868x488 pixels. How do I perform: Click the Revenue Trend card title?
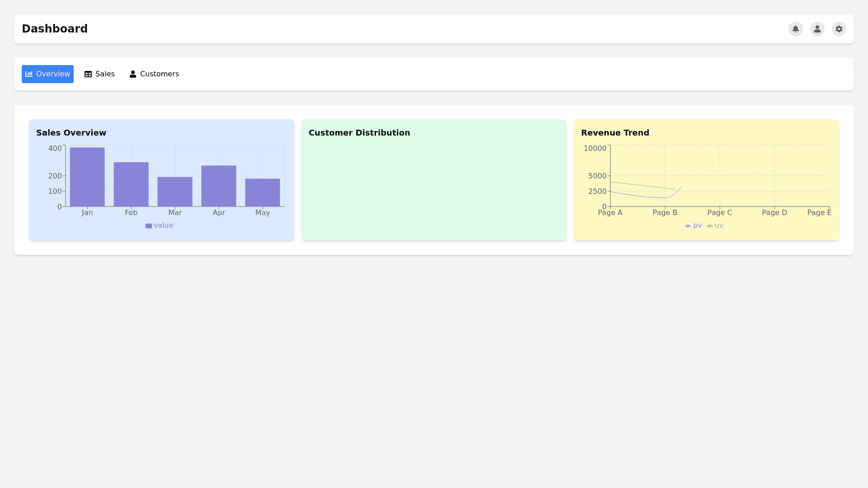click(615, 133)
